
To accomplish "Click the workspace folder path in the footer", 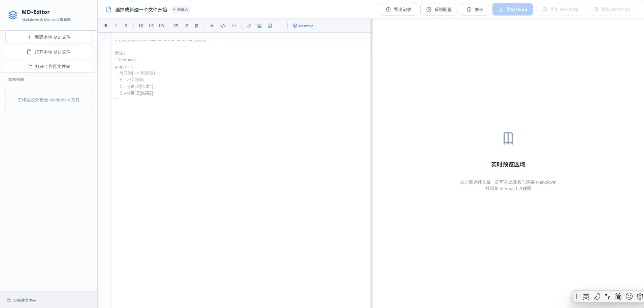I will click(25, 300).
